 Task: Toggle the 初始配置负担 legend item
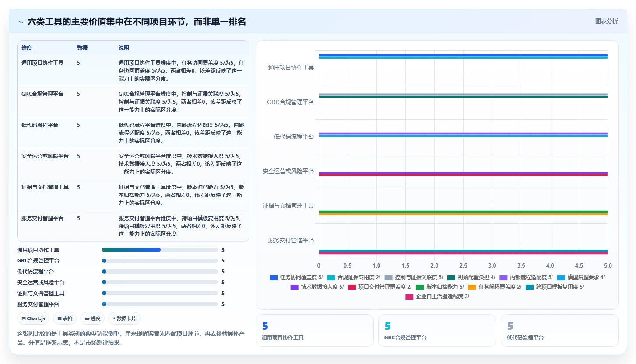pos(471,277)
